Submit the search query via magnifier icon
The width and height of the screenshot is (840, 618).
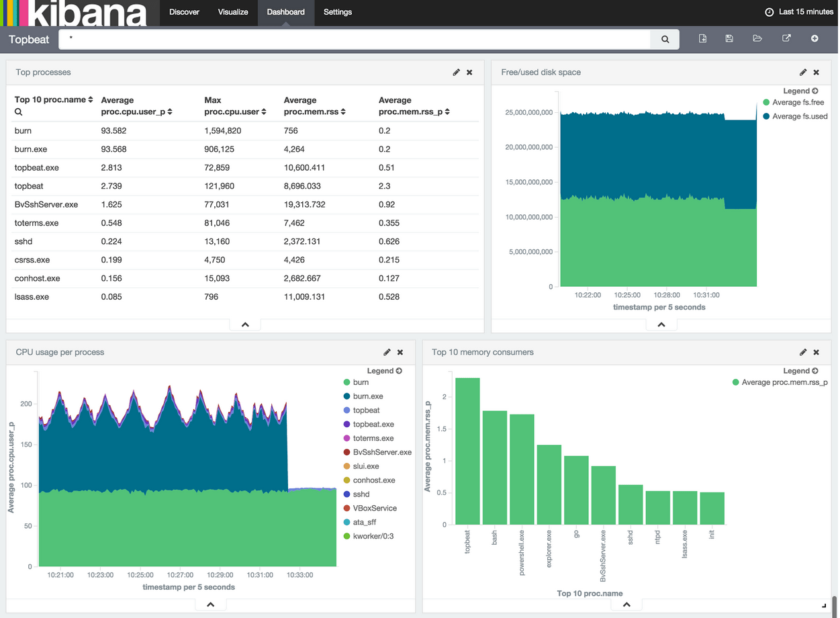[664, 39]
